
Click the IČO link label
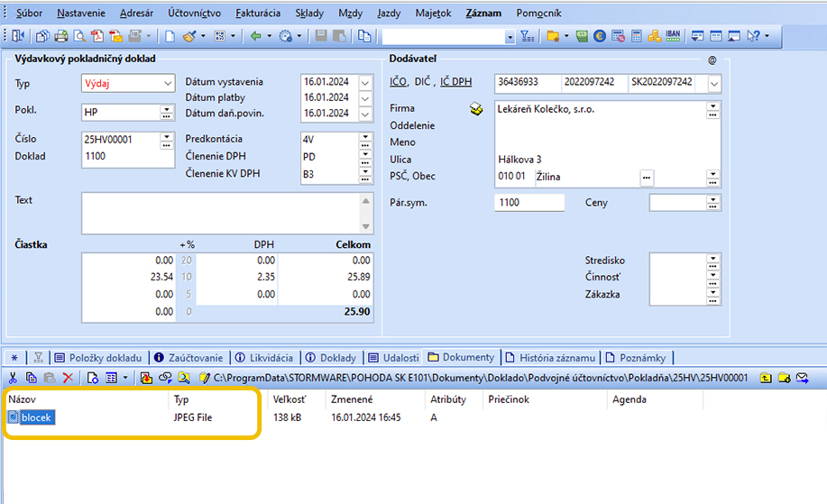coord(399,82)
